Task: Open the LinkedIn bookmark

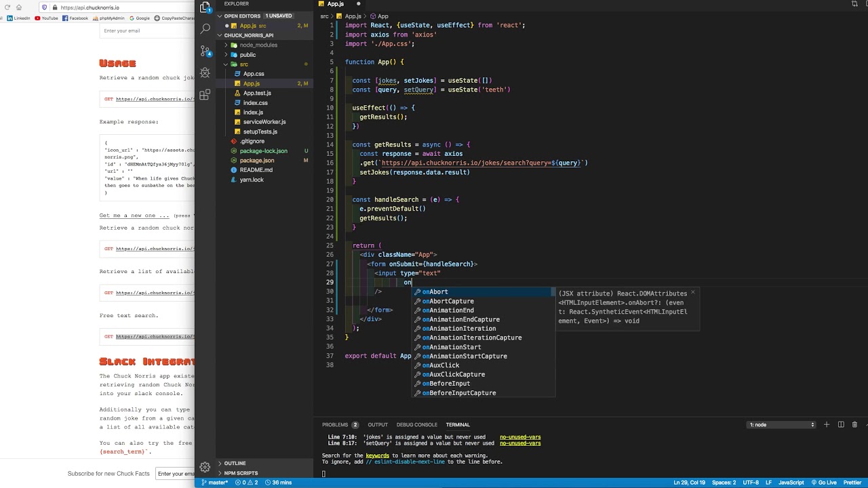Action: 18,18
